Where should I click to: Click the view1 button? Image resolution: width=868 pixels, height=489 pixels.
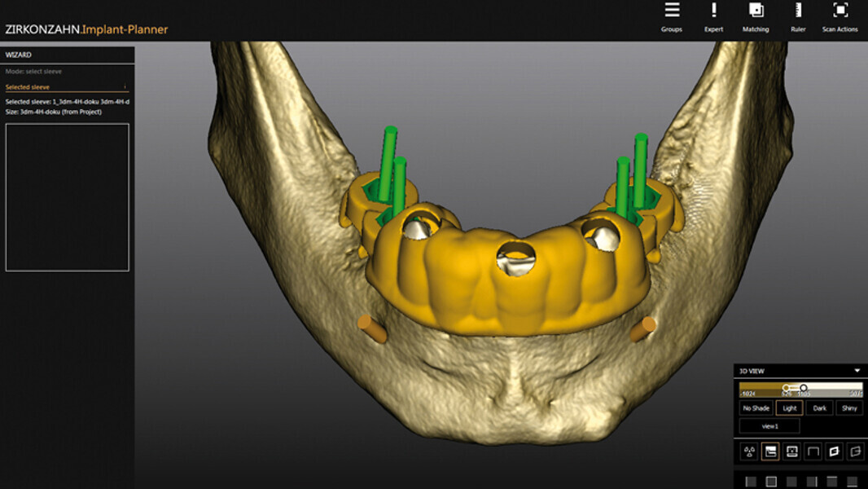(769, 426)
